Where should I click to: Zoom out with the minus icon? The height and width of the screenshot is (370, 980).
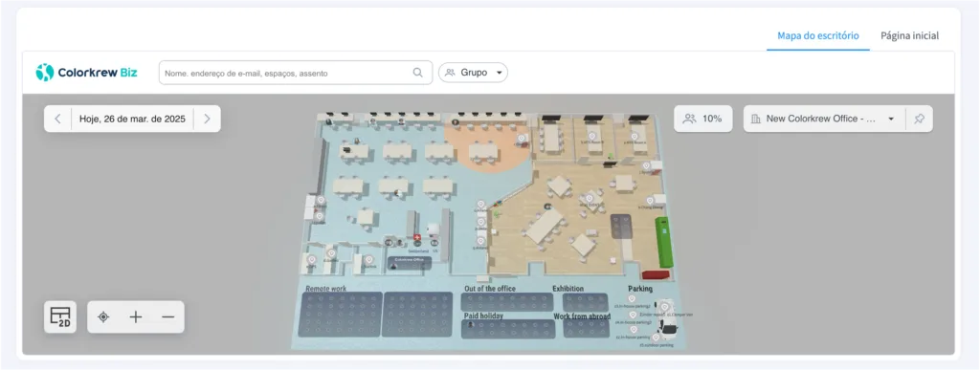167,317
